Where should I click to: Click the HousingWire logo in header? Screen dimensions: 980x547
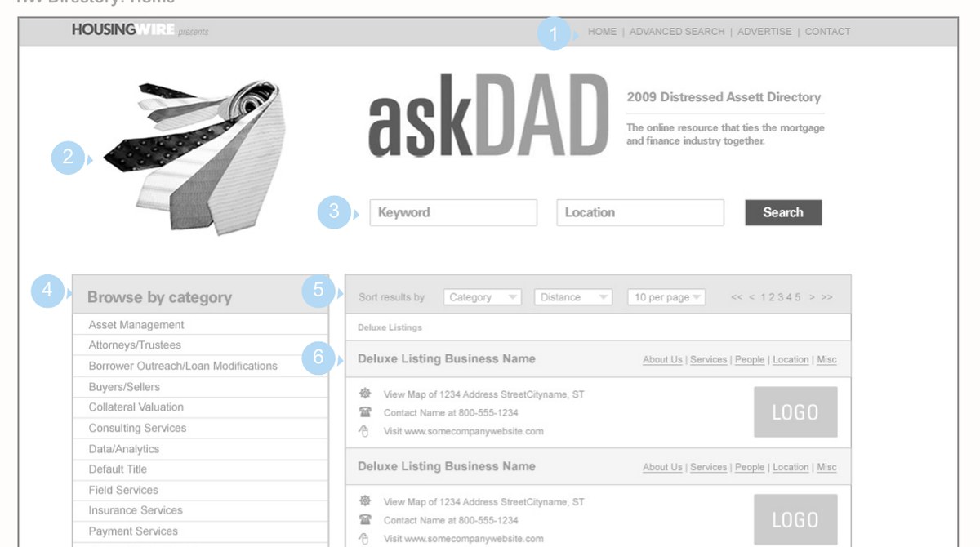122,30
